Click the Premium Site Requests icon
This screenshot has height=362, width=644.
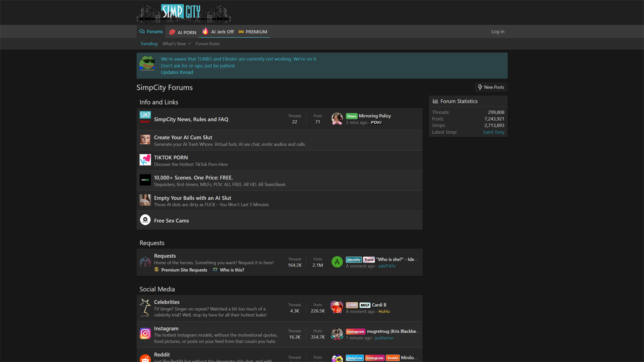[156, 269]
